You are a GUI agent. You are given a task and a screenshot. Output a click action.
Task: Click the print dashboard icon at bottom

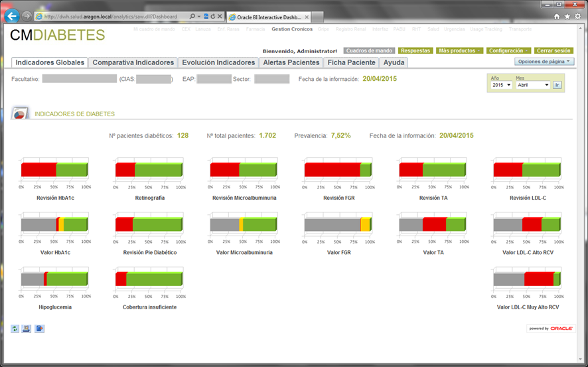(x=27, y=329)
